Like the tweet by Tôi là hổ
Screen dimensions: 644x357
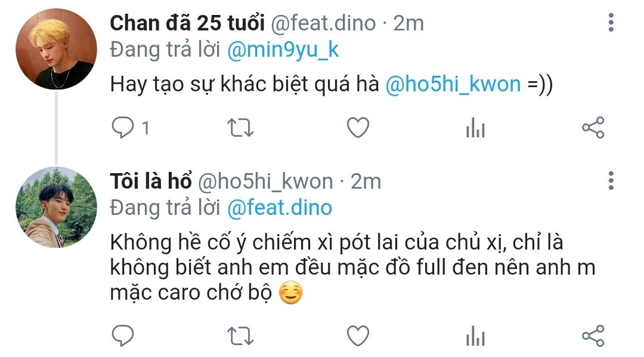[358, 336]
